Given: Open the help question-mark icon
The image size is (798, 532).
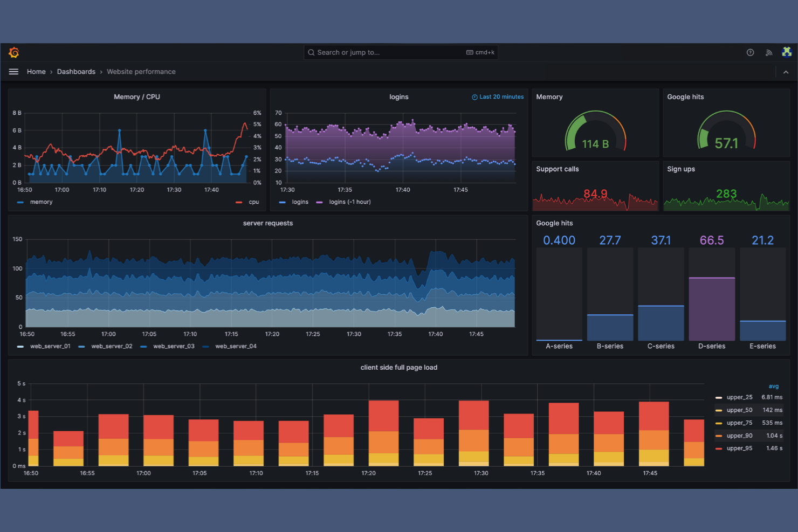Looking at the screenshot, I should pos(750,52).
